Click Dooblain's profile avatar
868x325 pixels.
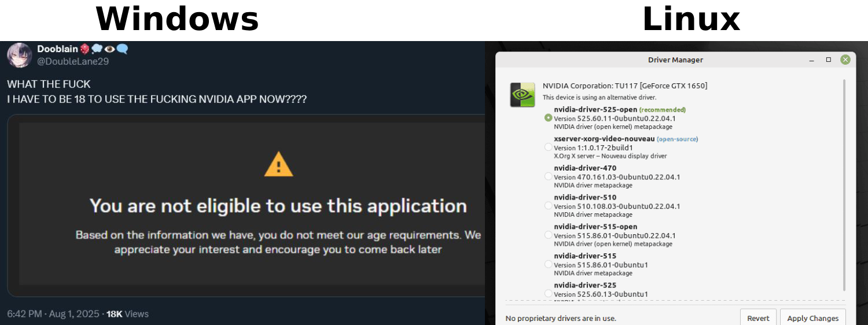(x=20, y=55)
